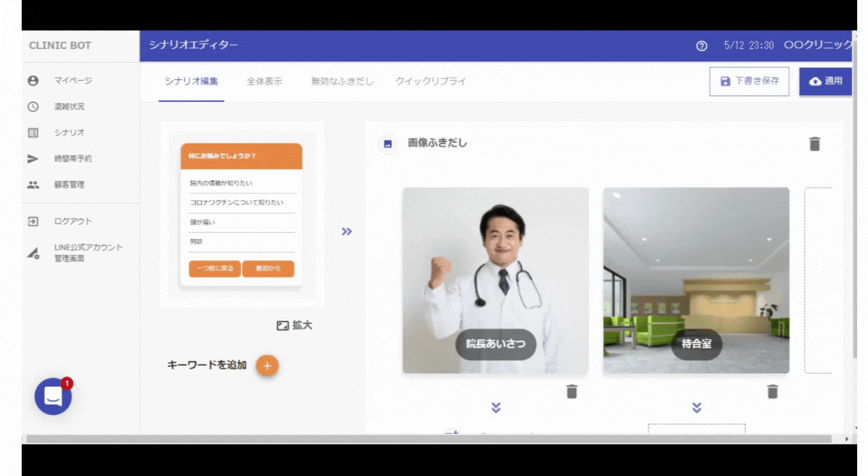Image resolution: width=868 pixels, height=476 pixels.
Task: Click the ○○クリニック account name
Action: point(818,46)
